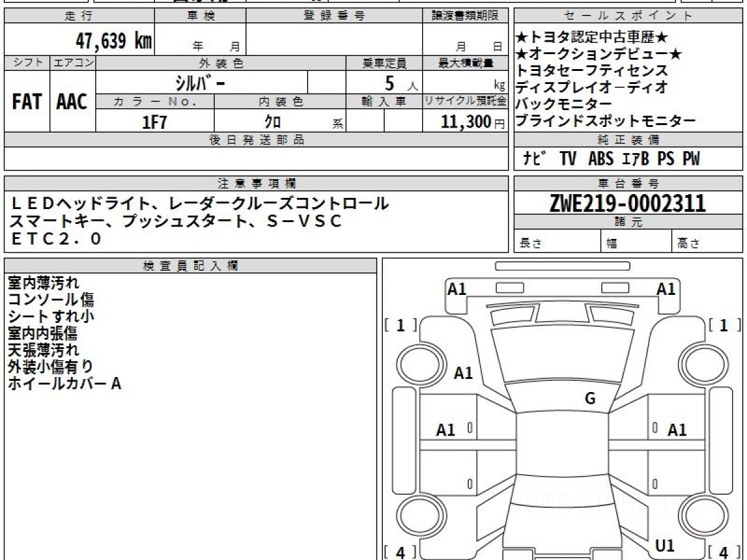
Task: Select the カラーNo. label
Action: (156, 101)
